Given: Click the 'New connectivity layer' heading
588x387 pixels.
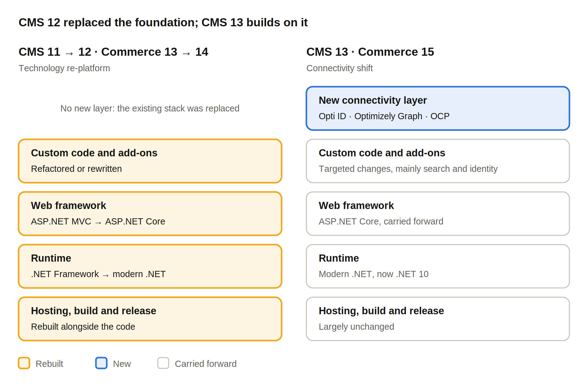Looking at the screenshot, I should point(373,100).
